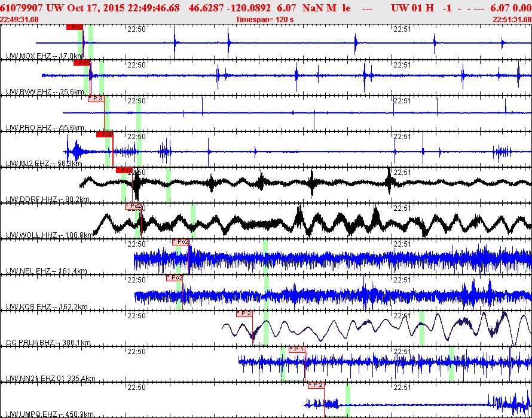Select the Pc2 pick flag on DDRF trace
The image size is (532, 418).
[x=124, y=170]
